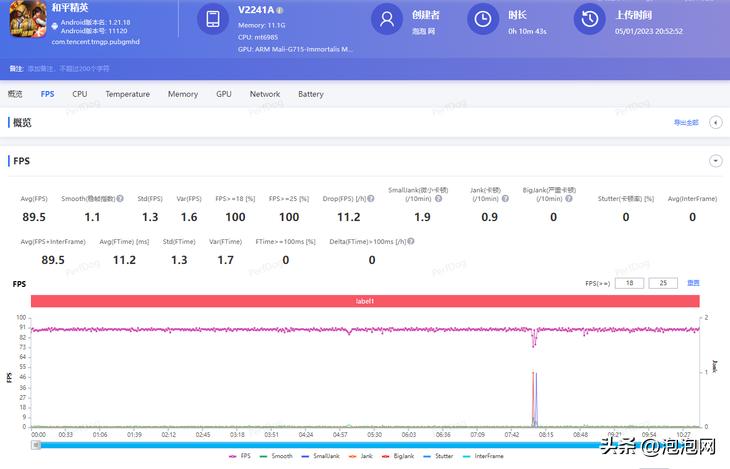Open the Network tab

point(265,94)
